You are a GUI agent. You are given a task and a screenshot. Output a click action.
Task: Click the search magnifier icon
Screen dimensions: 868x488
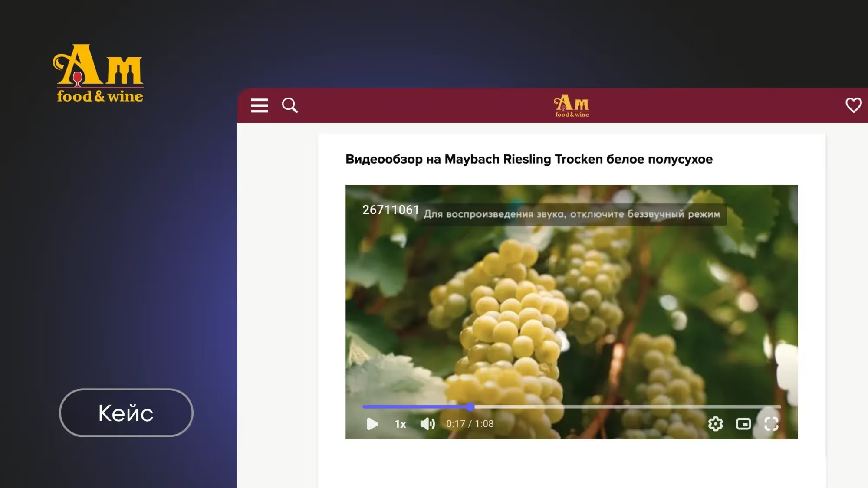point(289,105)
